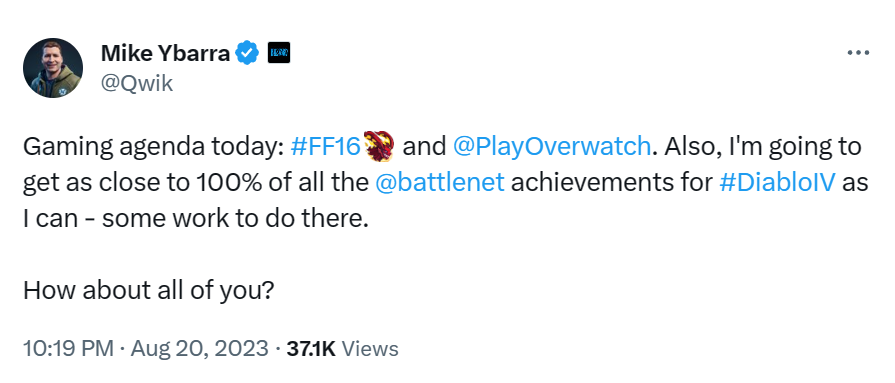Viewport: 895px width, 383px height.
Task: Click the 'achievements for' text in tweet
Action: [611, 183]
